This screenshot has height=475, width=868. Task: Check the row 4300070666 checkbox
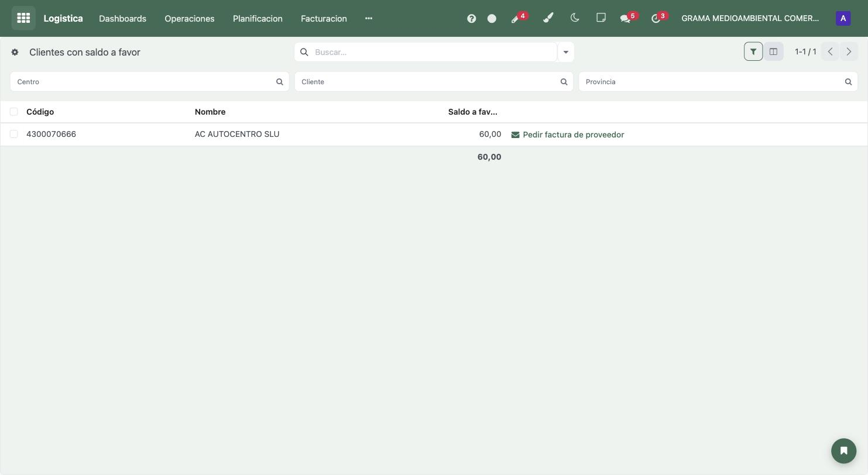[x=13, y=134]
